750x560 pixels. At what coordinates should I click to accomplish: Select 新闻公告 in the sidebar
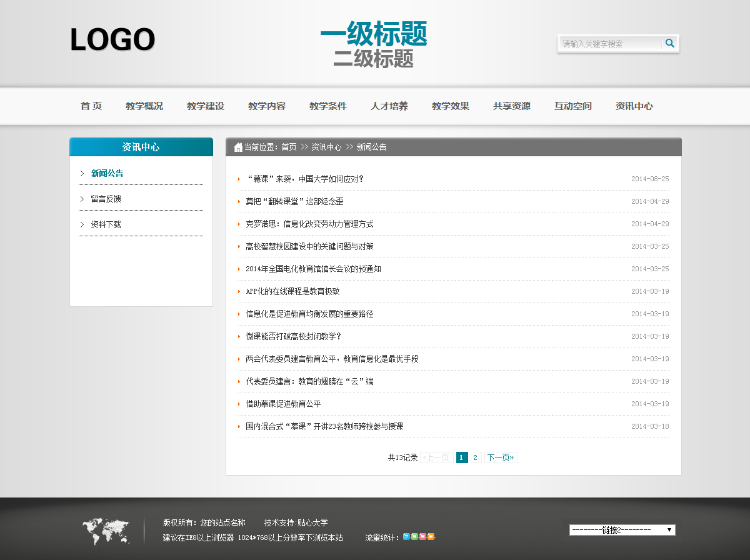[x=107, y=173]
